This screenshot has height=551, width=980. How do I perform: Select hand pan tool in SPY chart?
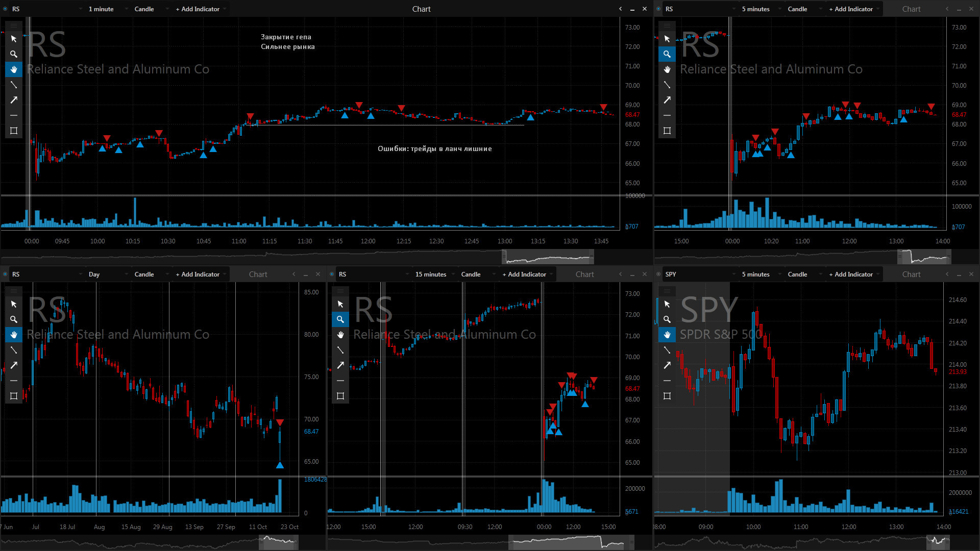point(667,335)
